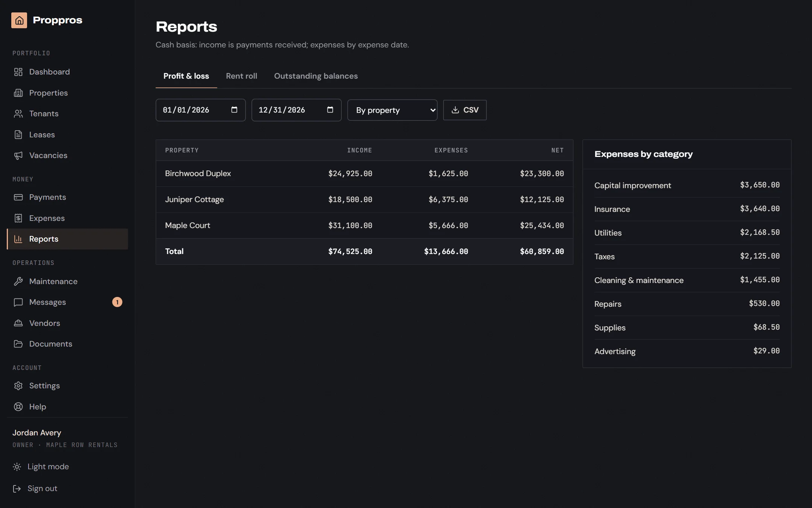This screenshot has width=812, height=508.
Task: Click the Capital improvement category row
Action: [687, 185]
